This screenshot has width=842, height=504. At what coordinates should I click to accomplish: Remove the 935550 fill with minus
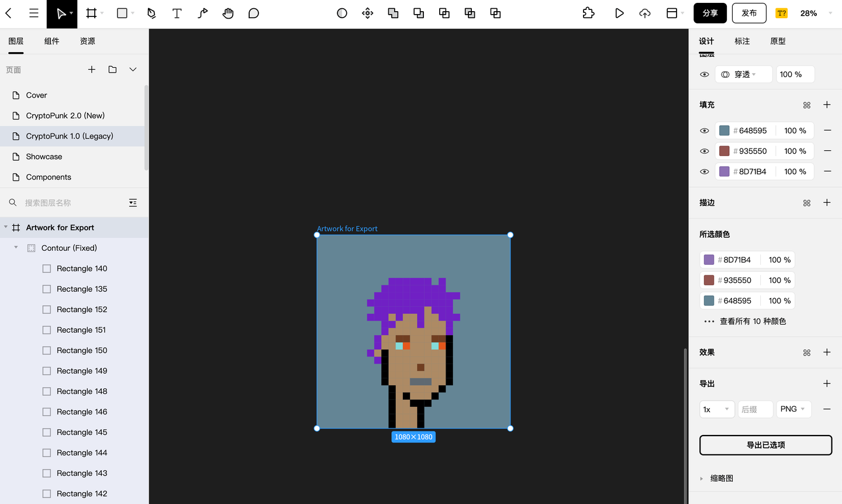coord(827,151)
